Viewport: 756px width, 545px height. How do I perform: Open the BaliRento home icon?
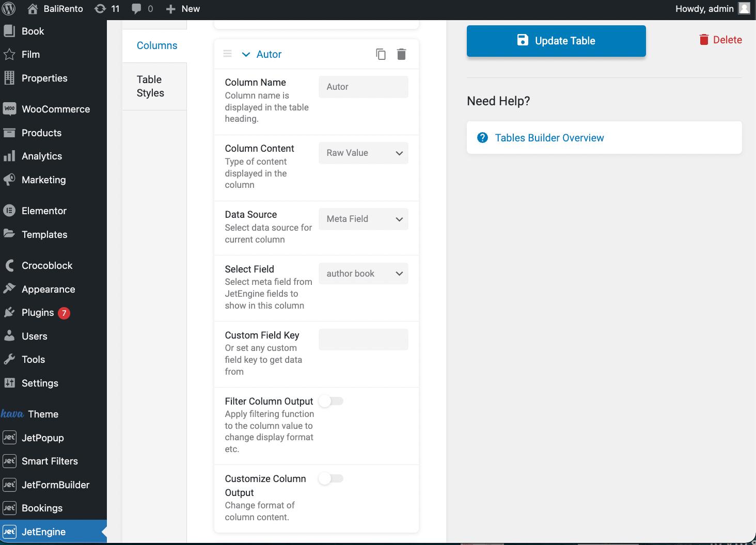(x=33, y=9)
